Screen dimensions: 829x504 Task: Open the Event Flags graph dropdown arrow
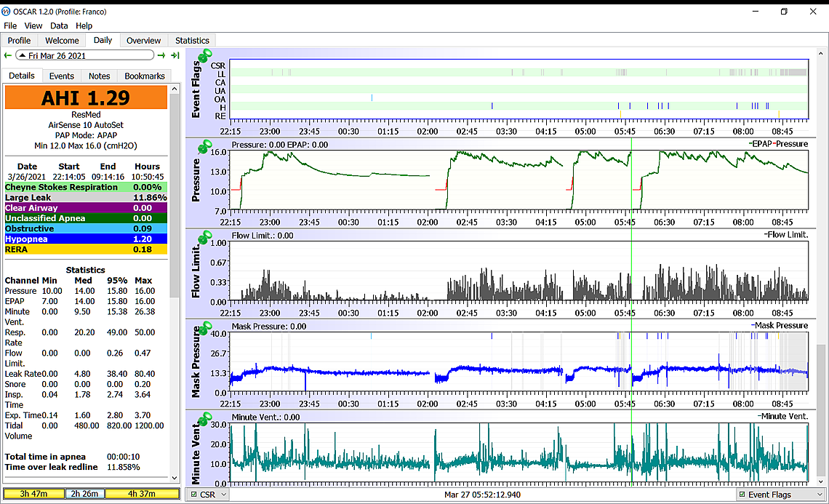click(x=820, y=495)
